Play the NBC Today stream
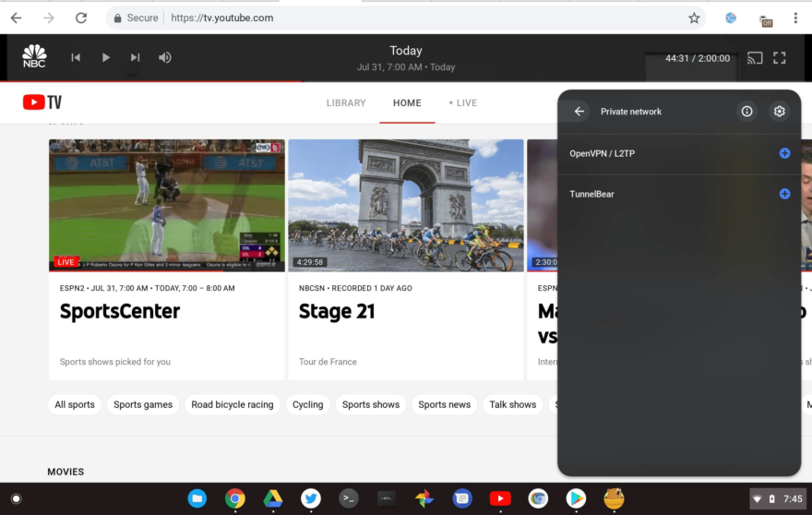 tap(105, 57)
